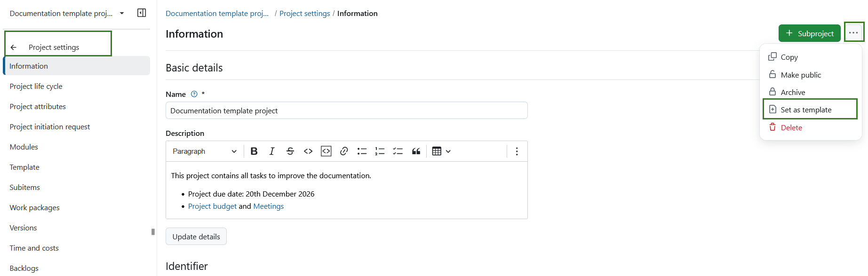Insert a block quote
Viewport: 868px width, 276px height.
416,151
